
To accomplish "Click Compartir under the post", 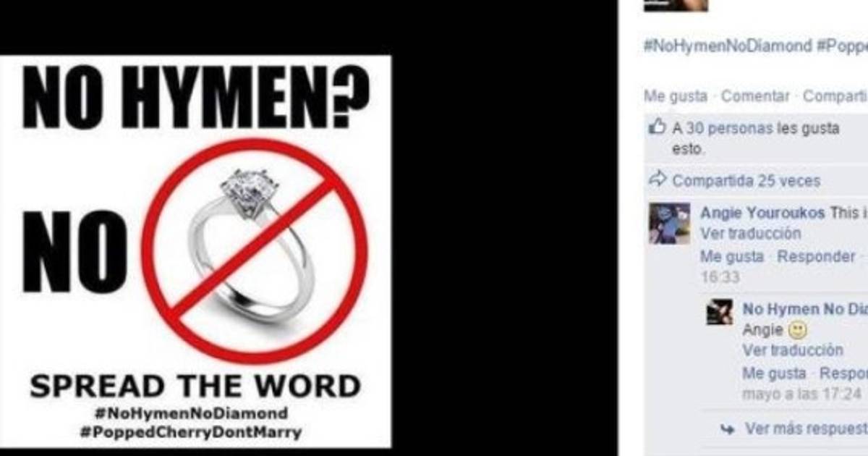I will (x=835, y=96).
